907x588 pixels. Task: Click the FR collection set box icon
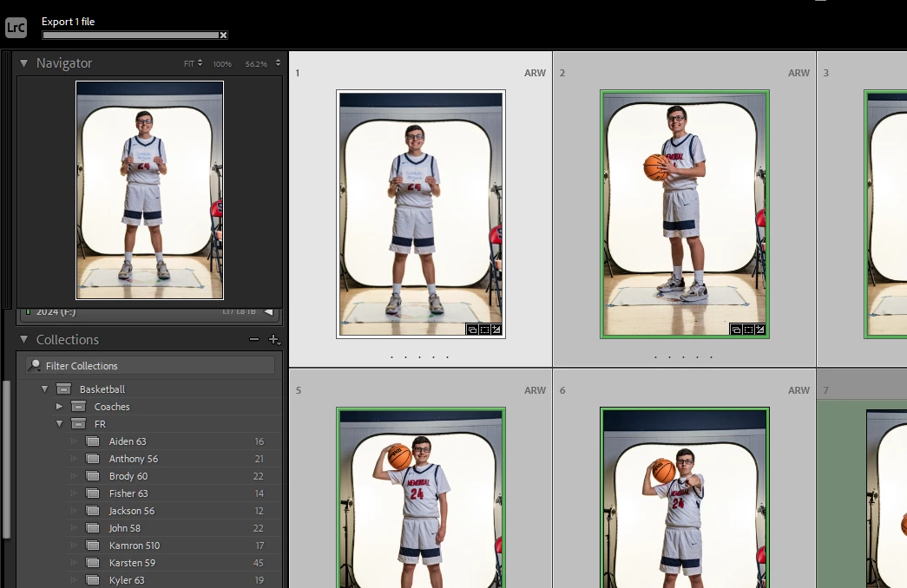click(78, 424)
